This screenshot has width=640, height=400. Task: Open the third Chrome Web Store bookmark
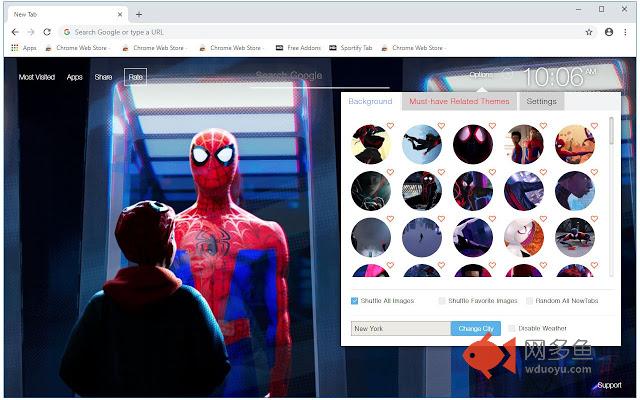231,48
